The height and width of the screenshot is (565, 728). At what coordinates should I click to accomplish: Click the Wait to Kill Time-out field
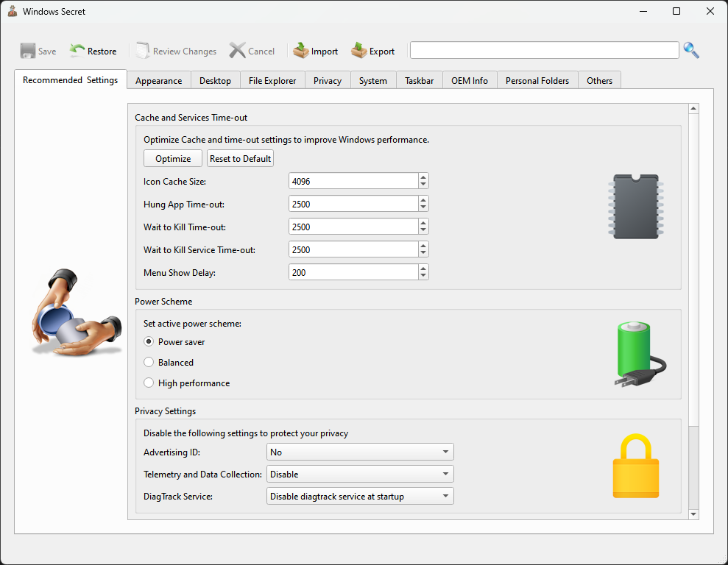click(x=353, y=227)
